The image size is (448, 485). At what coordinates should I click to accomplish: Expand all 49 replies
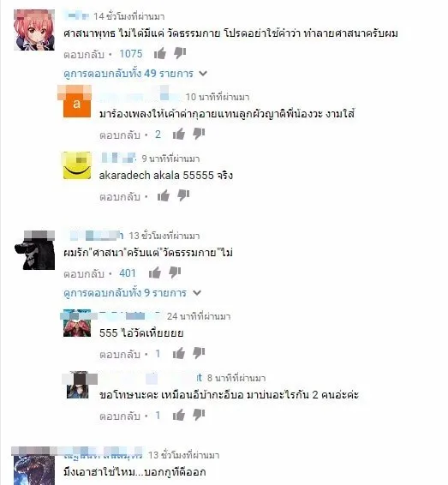(x=135, y=74)
